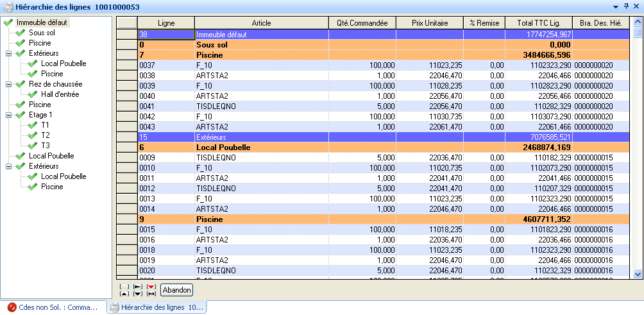Click the black right-arrow button beside Abandon
The height and width of the screenshot is (315, 644).
coord(138,287)
